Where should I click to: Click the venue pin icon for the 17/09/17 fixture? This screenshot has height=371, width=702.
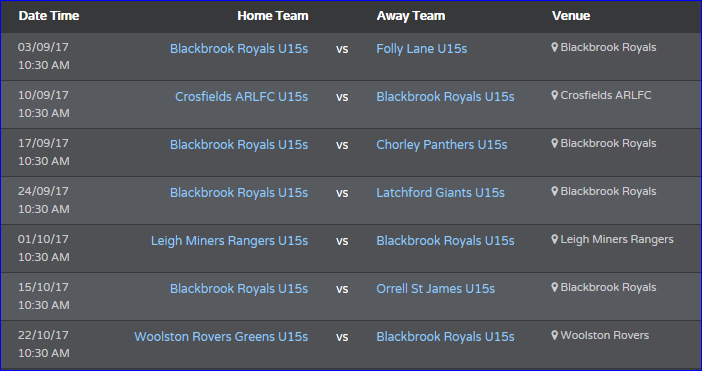554,143
